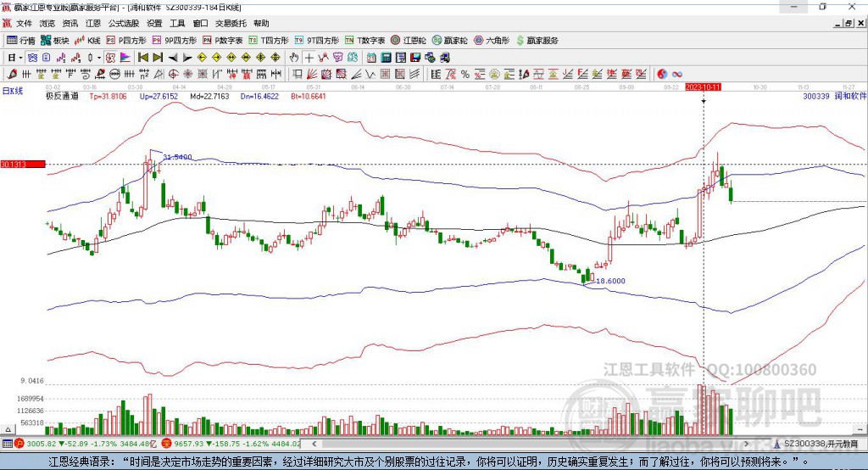Click the magenta flag icon
Screen dimensions: 868x470
click(125, 58)
